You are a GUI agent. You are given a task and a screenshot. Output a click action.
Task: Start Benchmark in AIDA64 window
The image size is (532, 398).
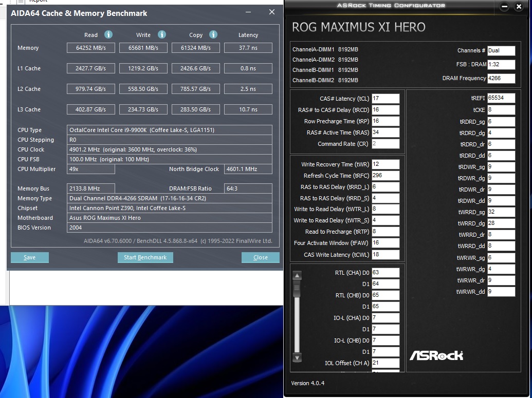click(x=145, y=257)
